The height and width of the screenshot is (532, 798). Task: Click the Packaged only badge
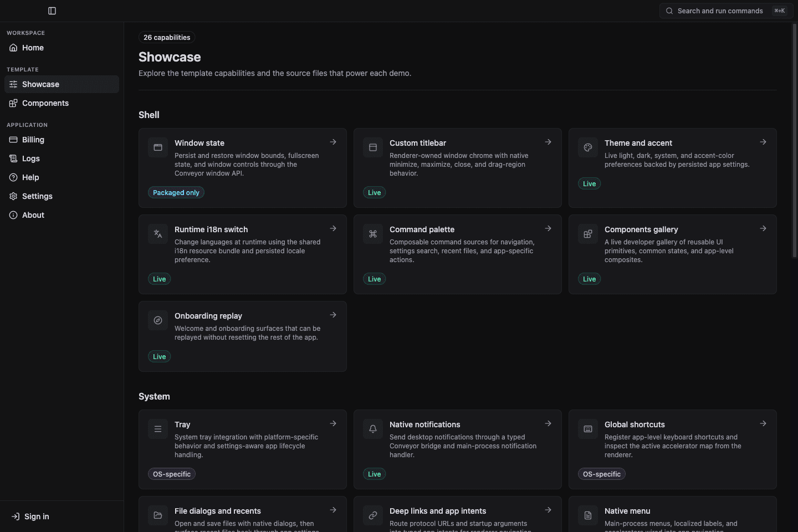[176, 192]
